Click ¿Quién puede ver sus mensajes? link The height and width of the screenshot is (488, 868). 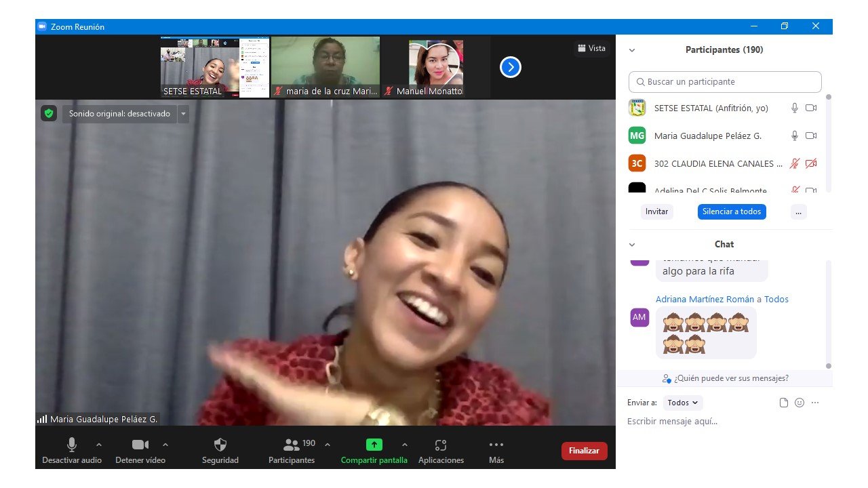coord(725,378)
